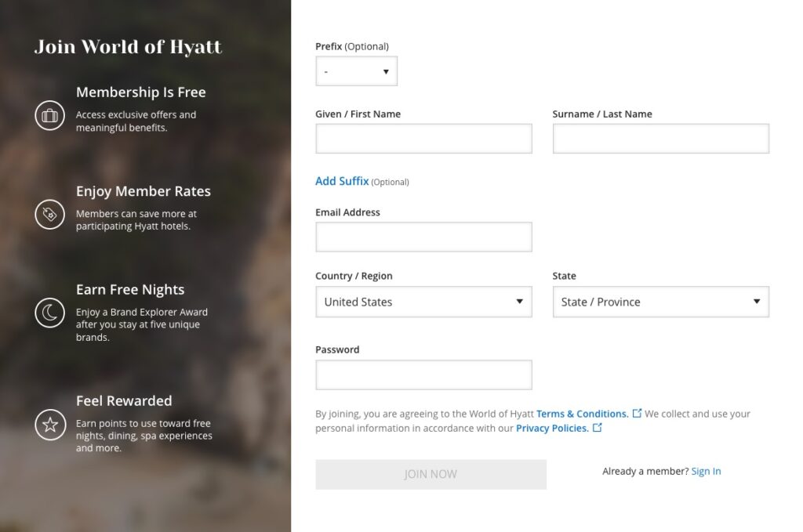
Task: Open the Privacy Policies link
Action: (551, 428)
